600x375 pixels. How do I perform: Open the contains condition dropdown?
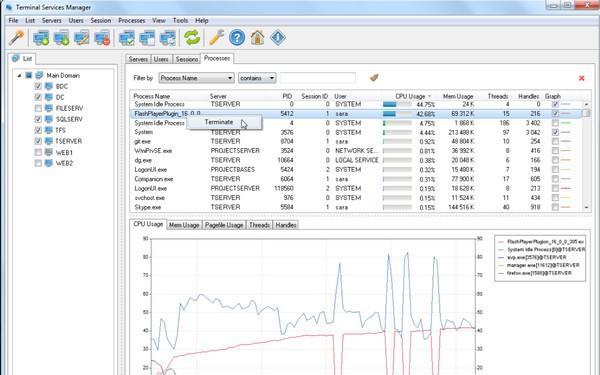(x=257, y=78)
